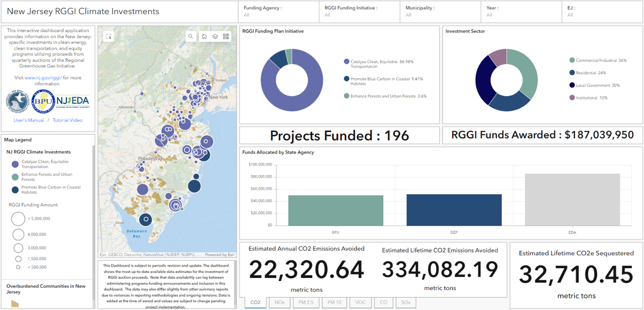Screen dimensions: 644x310
Task: Click 'RGGI Funds Awarded : $187,039,950' indicator
Action: click(x=543, y=135)
